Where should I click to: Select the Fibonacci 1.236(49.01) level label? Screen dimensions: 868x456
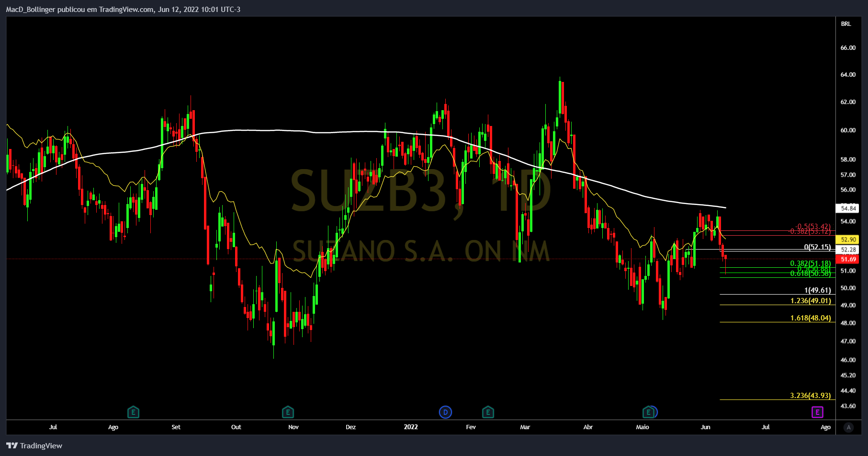coord(811,301)
